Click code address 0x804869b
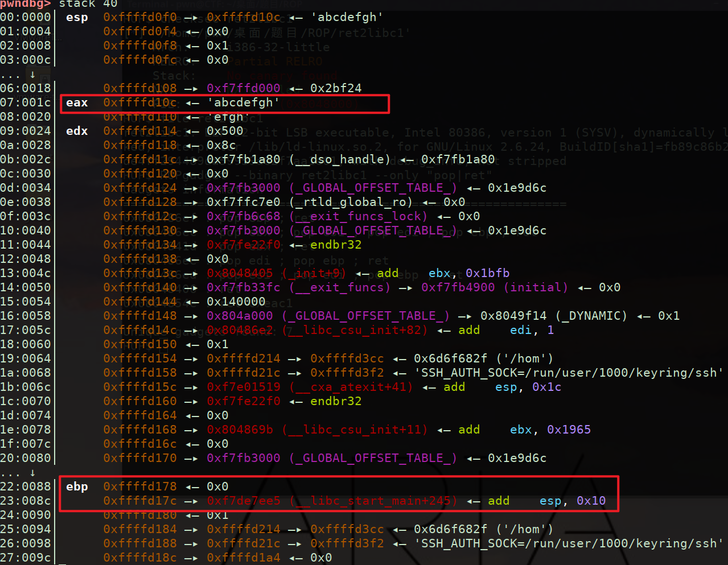The image size is (728, 565). [x=240, y=430]
